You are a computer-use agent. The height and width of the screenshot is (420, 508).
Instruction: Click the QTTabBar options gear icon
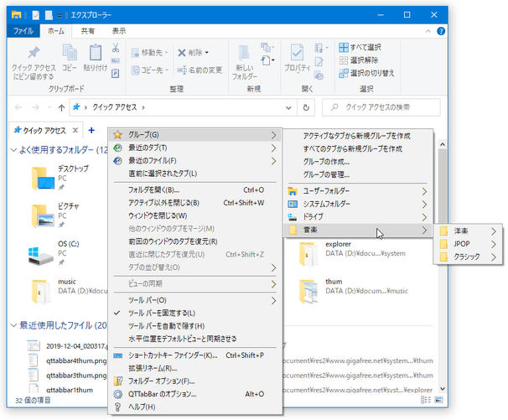pos(118,394)
